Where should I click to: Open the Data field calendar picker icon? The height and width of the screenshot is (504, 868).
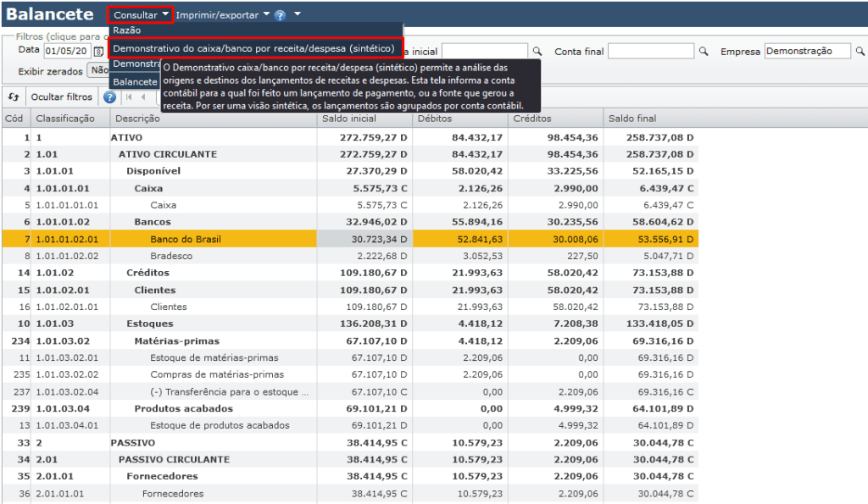click(x=98, y=52)
